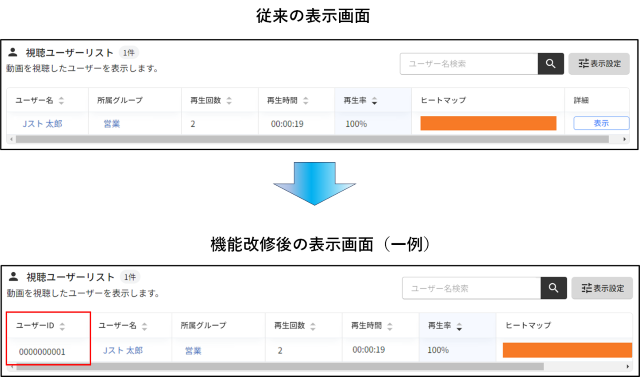Click the person icon beside the upper 視聴ユーザーリスト
This screenshot has width=640, height=377.
pyautogui.click(x=13, y=52)
